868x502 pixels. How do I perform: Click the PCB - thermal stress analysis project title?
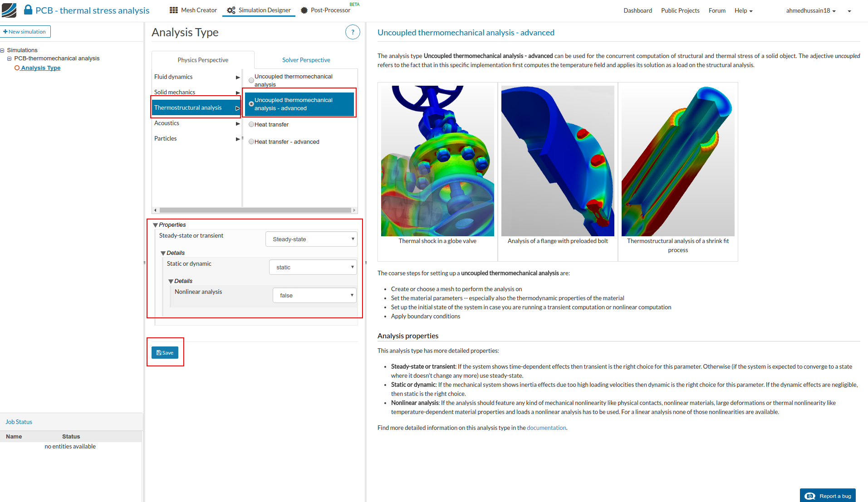[93, 10]
